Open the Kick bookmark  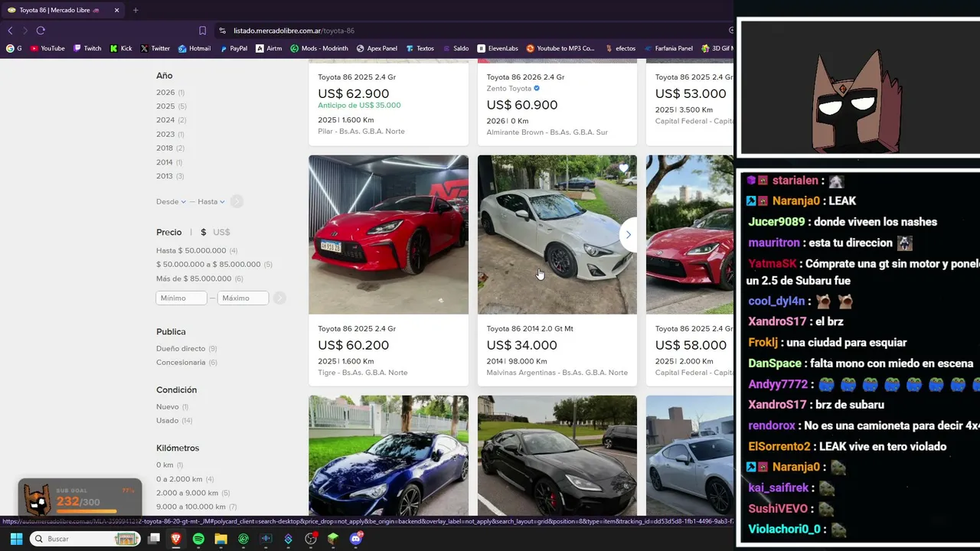click(x=121, y=48)
